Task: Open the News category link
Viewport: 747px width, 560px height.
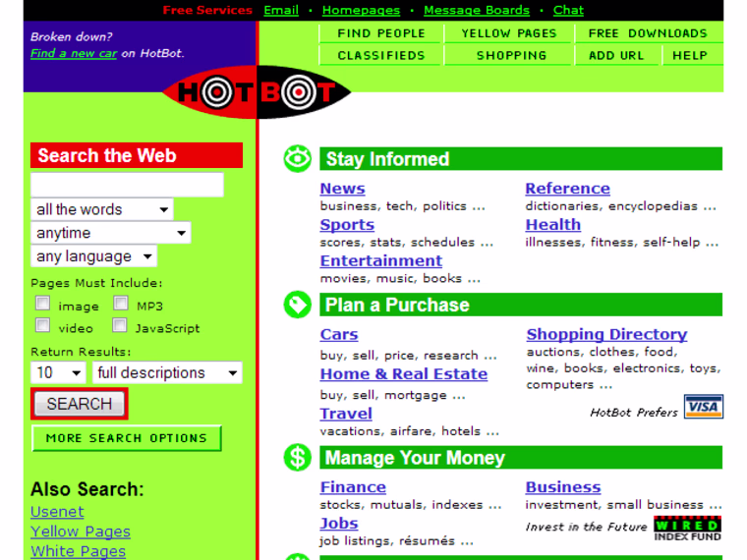Action: click(342, 188)
